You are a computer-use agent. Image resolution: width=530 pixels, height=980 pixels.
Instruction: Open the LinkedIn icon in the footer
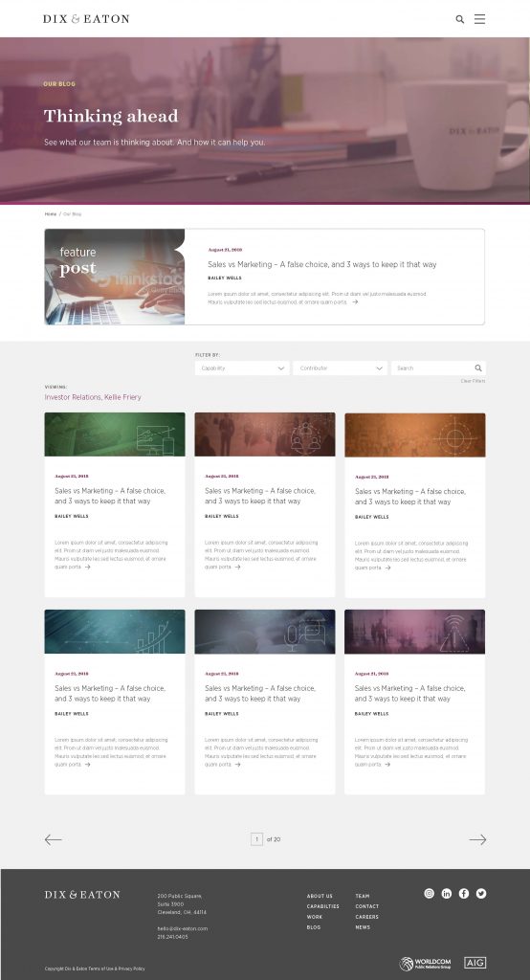pos(446,893)
